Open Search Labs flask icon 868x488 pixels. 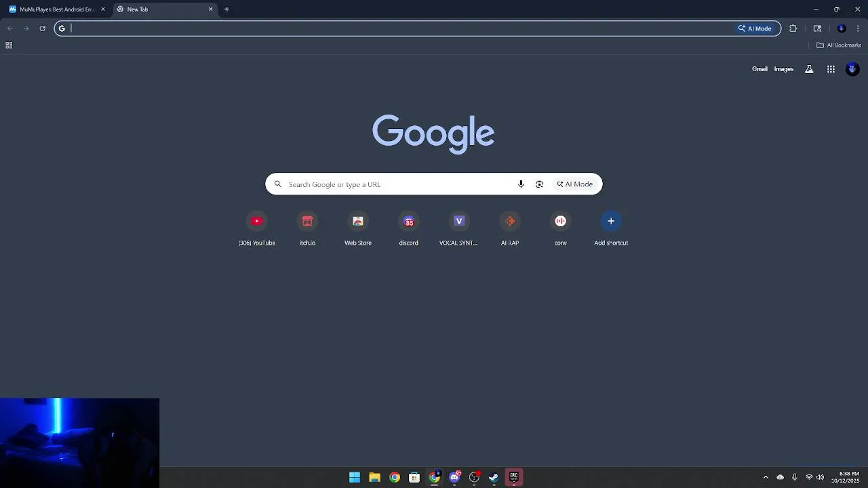(x=809, y=69)
